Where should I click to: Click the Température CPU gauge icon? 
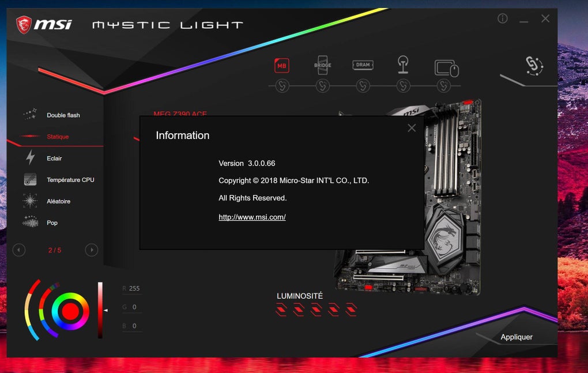coord(30,179)
